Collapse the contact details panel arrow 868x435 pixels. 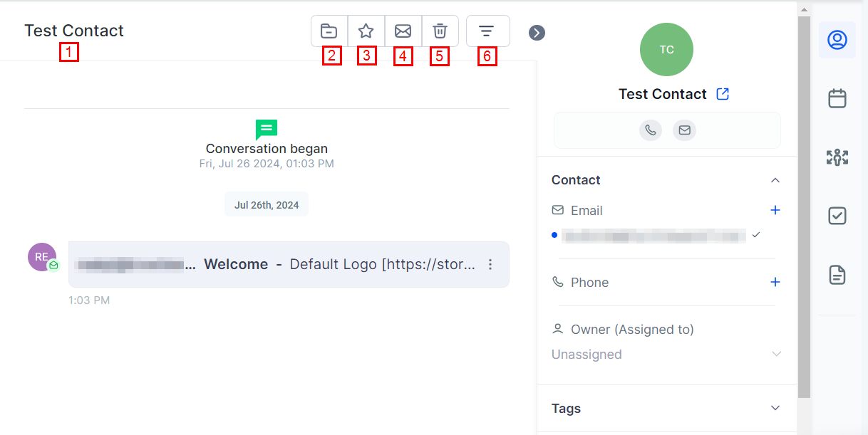pyautogui.click(x=537, y=33)
